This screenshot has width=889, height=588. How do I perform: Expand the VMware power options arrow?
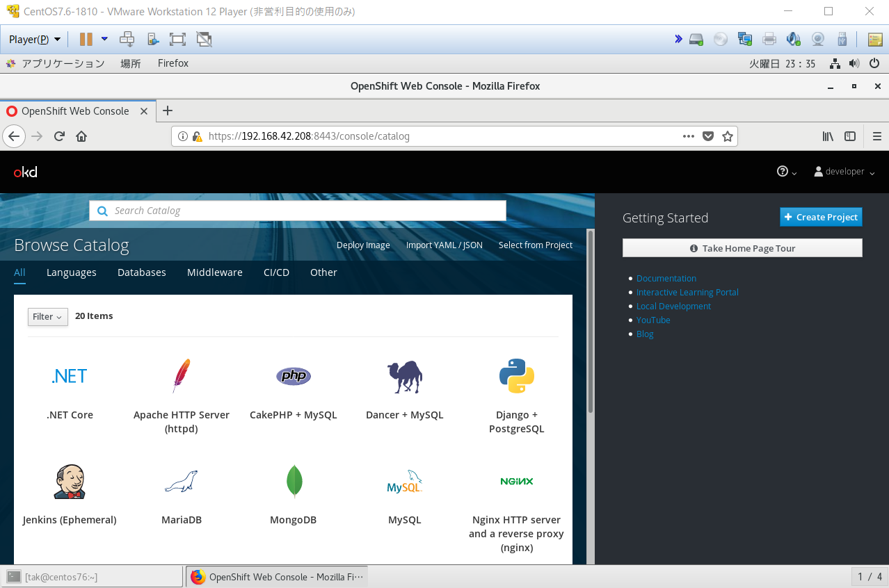104,39
